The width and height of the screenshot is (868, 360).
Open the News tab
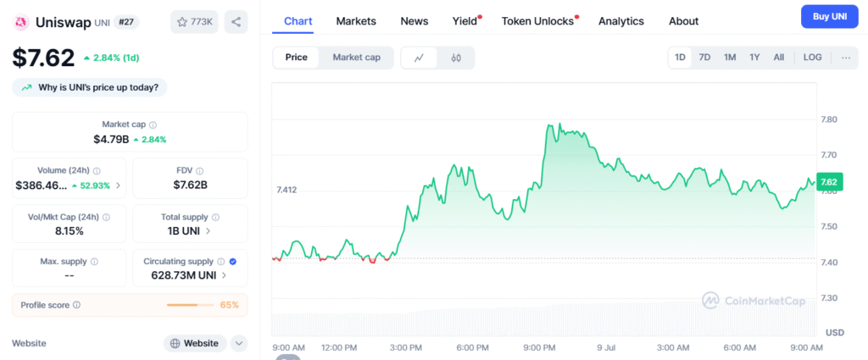(x=414, y=21)
